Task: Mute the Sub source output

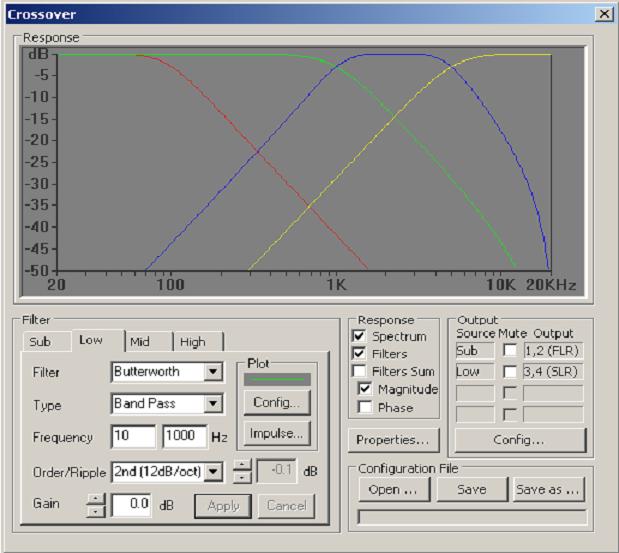Action: 510,351
